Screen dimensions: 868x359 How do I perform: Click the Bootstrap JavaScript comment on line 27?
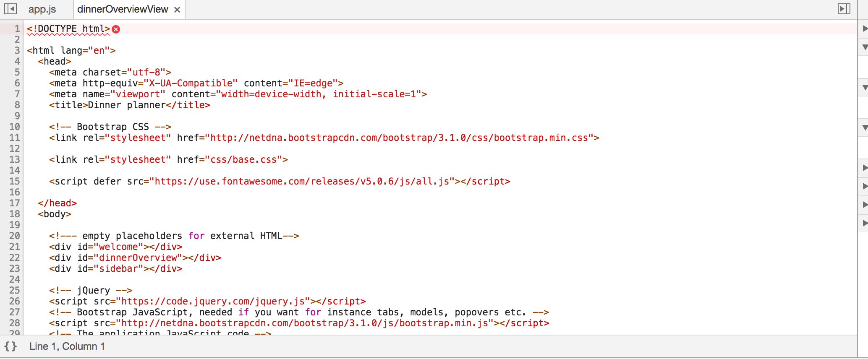point(299,312)
